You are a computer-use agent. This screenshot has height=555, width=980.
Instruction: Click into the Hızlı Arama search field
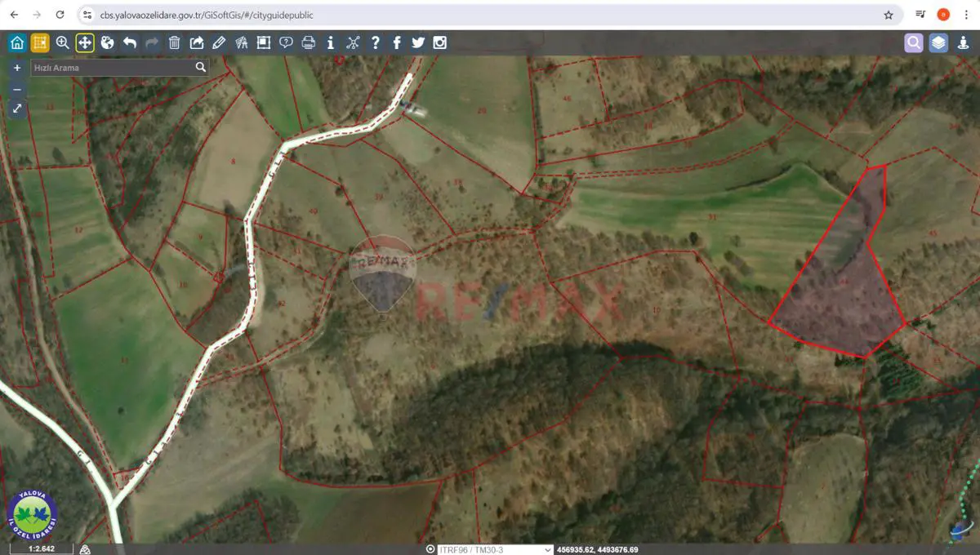pyautogui.click(x=112, y=68)
